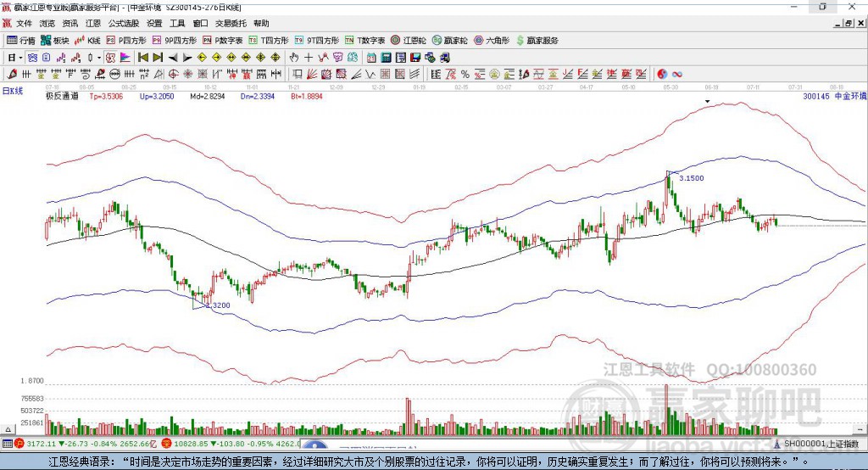Click the 日K线 period label
The image size is (868, 470).
coord(13,91)
